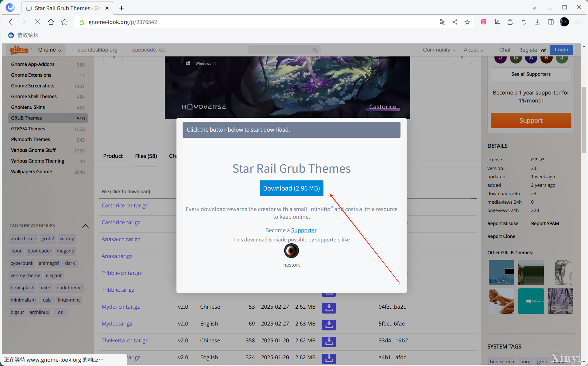Click the pink toolbar extension icon
The width and height of the screenshot is (588, 366).
coord(484,22)
